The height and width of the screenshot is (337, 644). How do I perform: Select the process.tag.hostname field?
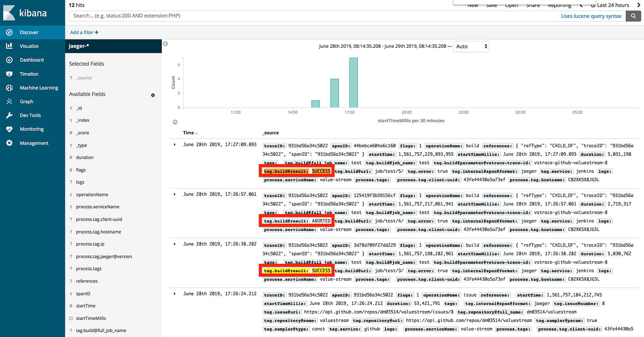[98, 232]
